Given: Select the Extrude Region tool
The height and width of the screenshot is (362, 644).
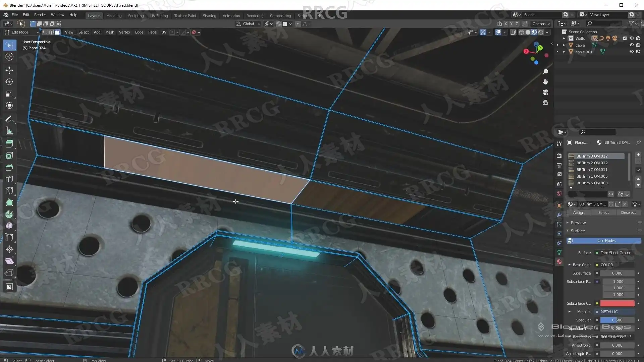Looking at the screenshot, I should tap(9, 144).
